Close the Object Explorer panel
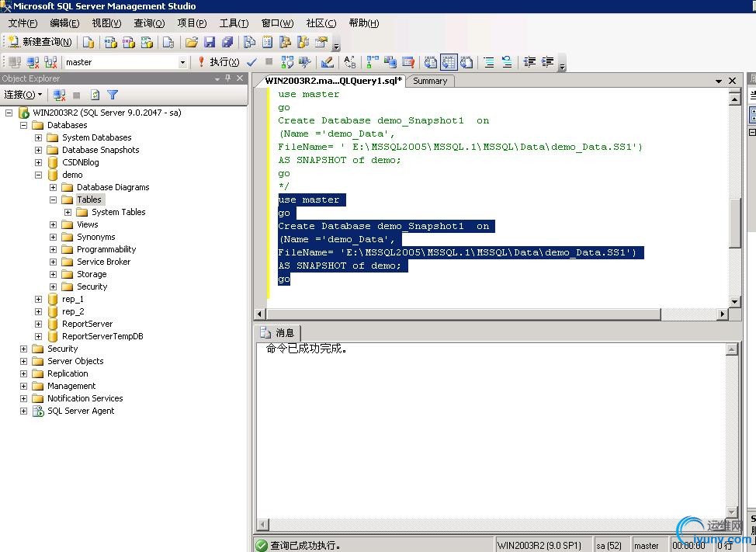The height and width of the screenshot is (552, 756). tap(240, 78)
